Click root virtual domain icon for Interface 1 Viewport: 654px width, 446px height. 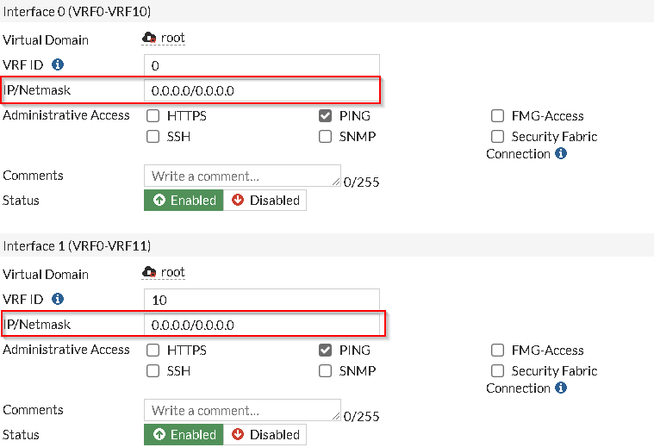coord(150,272)
